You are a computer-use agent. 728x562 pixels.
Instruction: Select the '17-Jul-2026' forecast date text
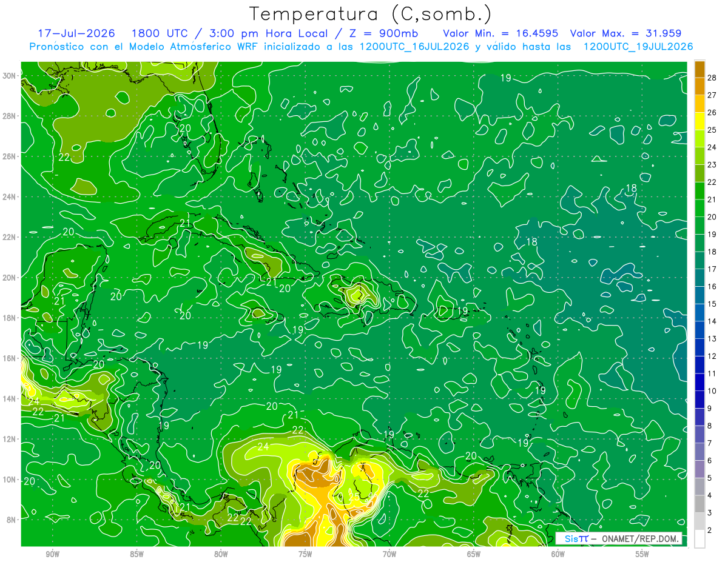click(x=76, y=33)
